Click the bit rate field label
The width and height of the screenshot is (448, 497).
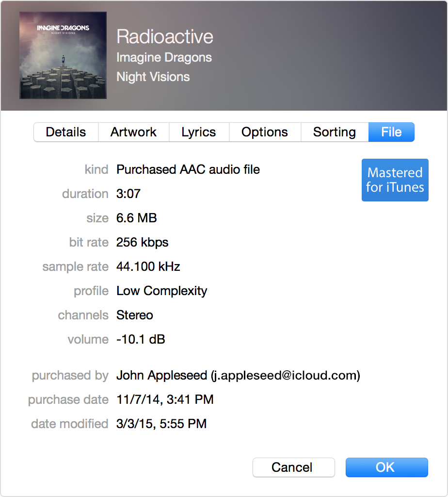pyautogui.click(x=89, y=243)
